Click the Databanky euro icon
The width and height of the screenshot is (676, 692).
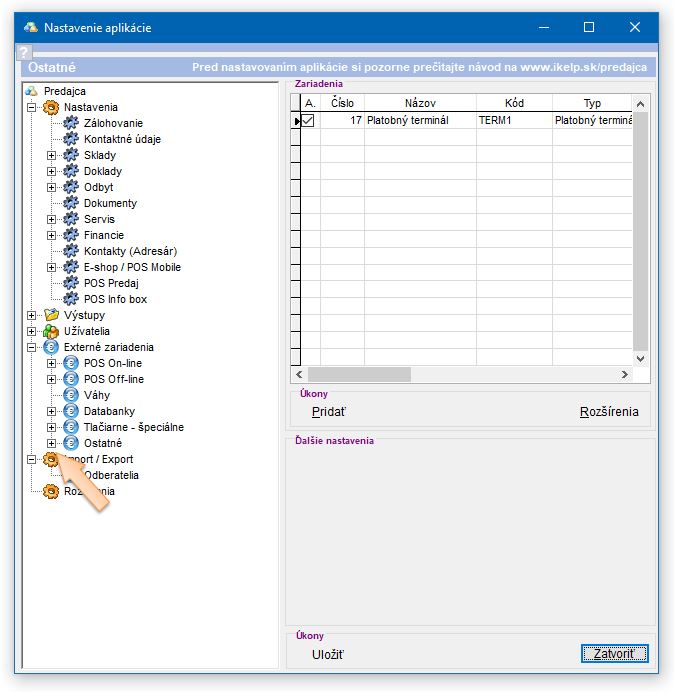point(71,411)
